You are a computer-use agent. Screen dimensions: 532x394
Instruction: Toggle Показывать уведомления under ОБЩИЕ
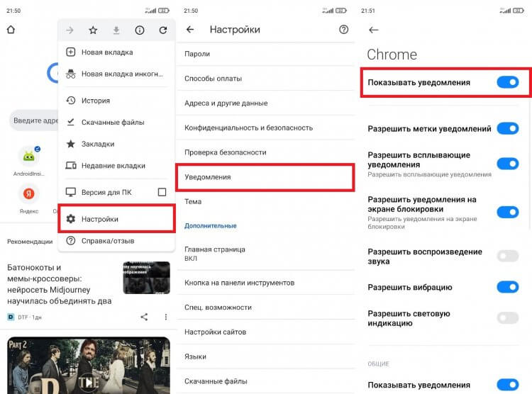coord(508,385)
